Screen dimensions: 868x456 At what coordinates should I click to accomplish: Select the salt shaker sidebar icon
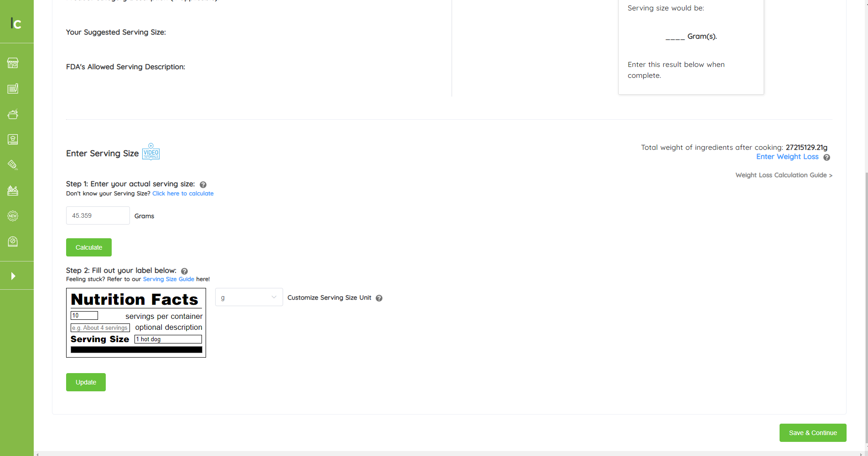click(13, 165)
